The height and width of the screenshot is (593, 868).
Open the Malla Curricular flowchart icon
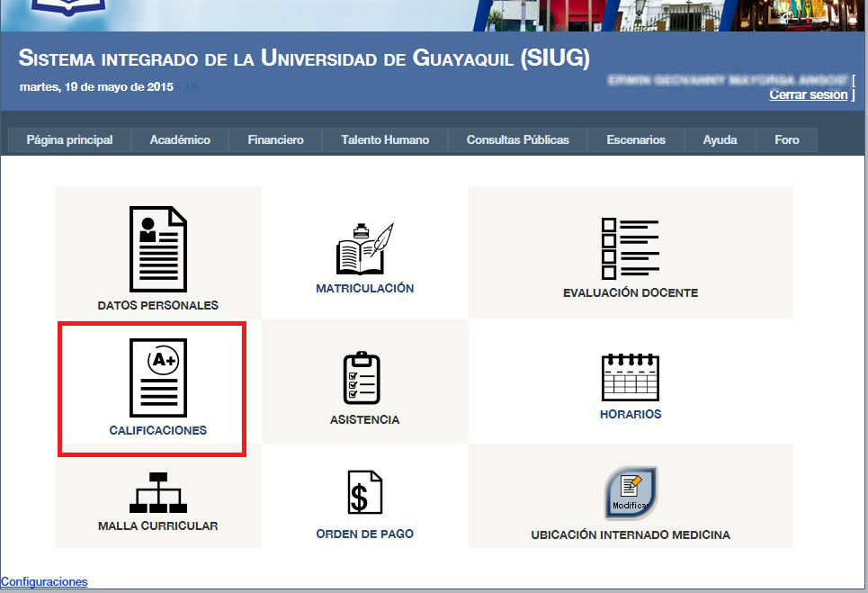157,493
